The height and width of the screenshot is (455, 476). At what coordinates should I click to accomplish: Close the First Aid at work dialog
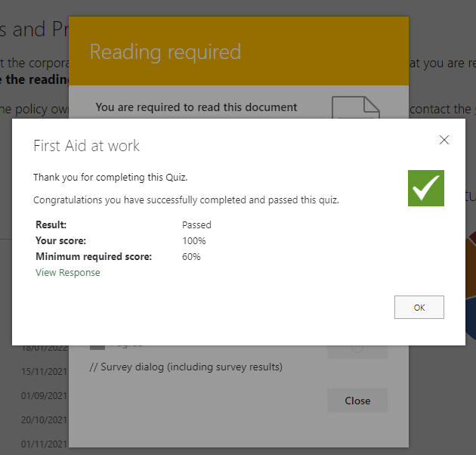coord(444,140)
